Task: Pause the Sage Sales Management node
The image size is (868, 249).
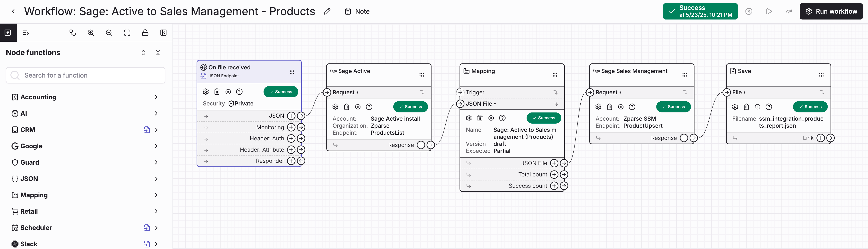Action: click(x=621, y=107)
